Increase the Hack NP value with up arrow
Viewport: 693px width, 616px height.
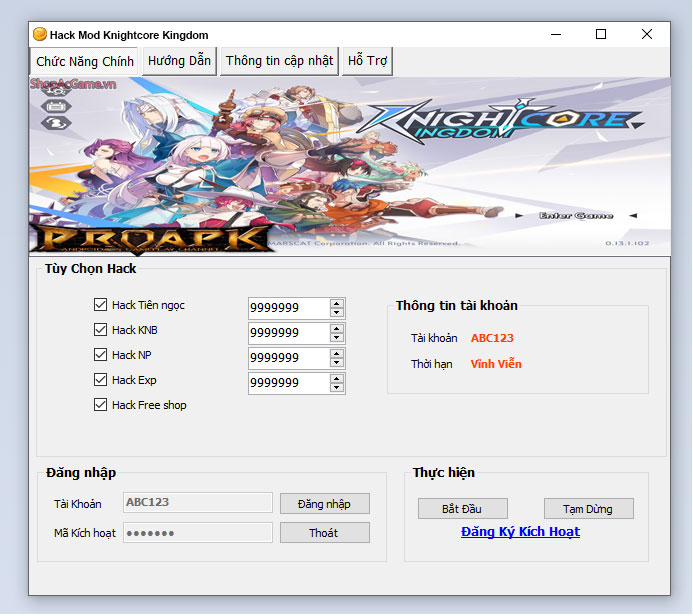(x=337, y=354)
